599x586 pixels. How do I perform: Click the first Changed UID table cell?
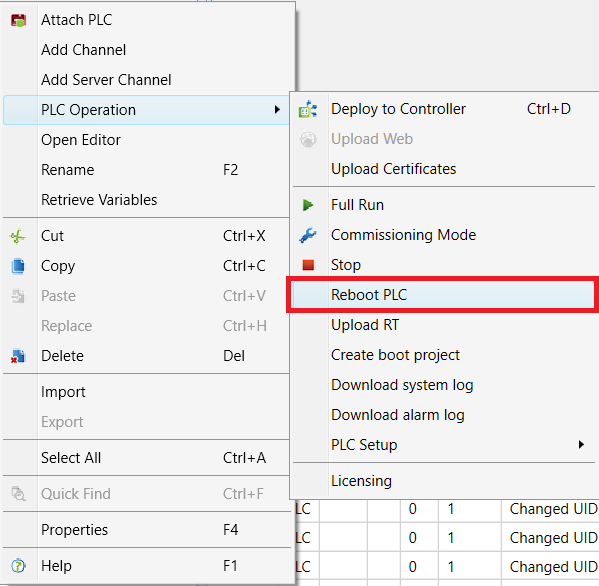click(550, 509)
